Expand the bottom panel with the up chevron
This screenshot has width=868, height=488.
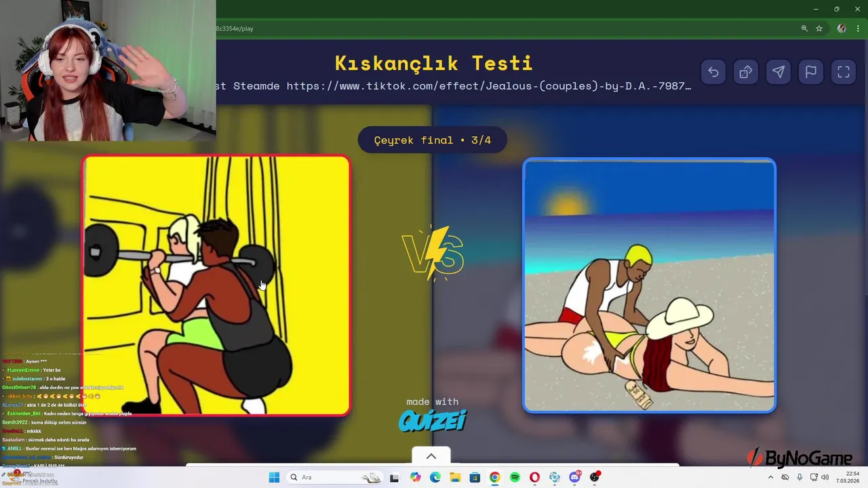click(x=431, y=456)
